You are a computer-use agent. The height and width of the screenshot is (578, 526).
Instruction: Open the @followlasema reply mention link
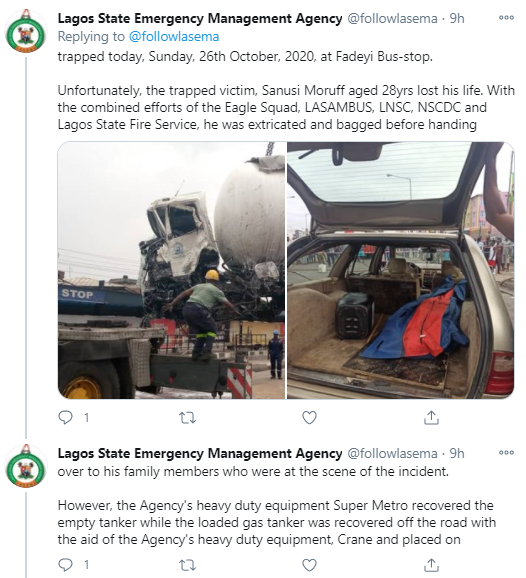[x=174, y=36]
